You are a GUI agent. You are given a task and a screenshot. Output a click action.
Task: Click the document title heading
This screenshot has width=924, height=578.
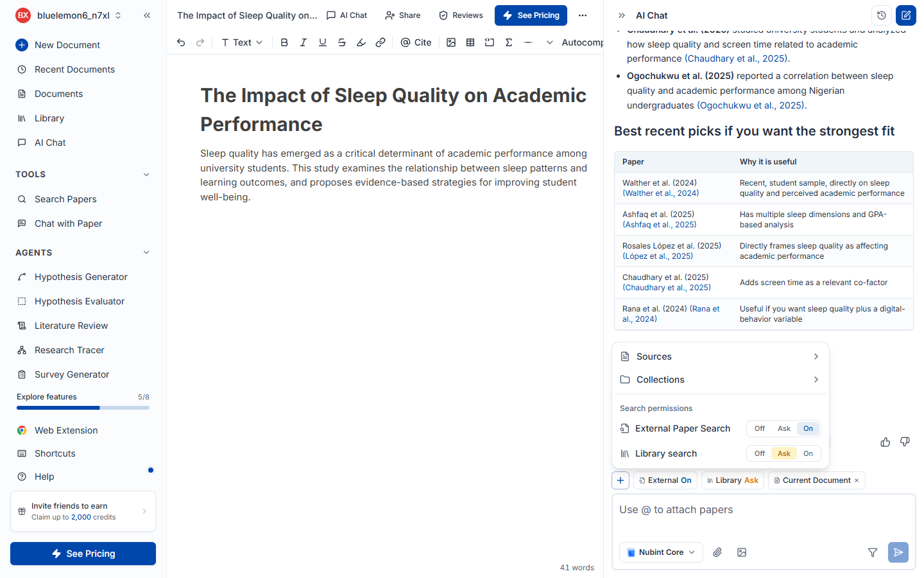(x=393, y=110)
